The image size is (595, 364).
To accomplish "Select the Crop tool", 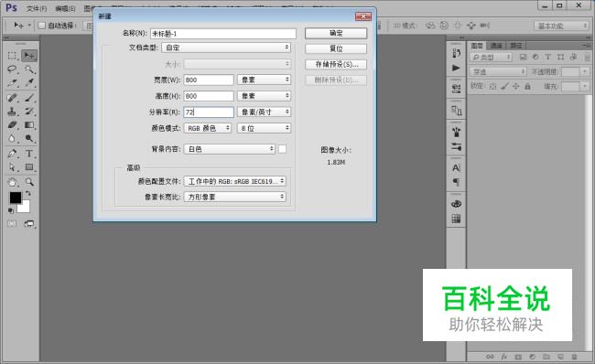I will click(x=12, y=83).
